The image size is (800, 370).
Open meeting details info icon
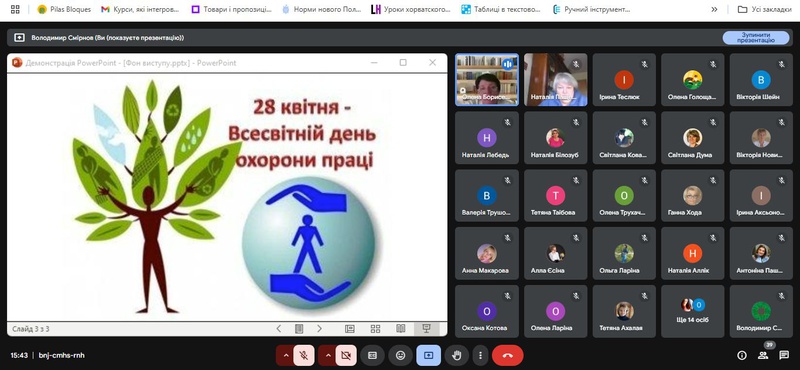[742, 355]
